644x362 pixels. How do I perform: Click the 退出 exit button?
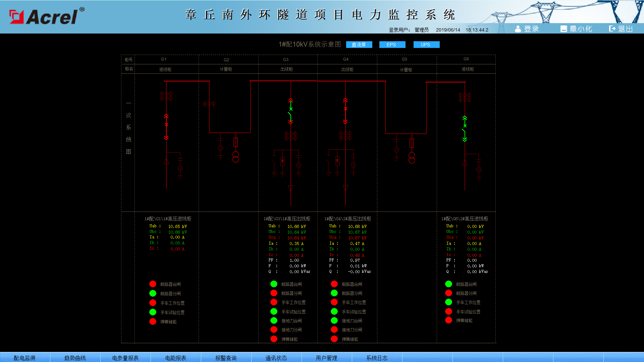coord(621,29)
